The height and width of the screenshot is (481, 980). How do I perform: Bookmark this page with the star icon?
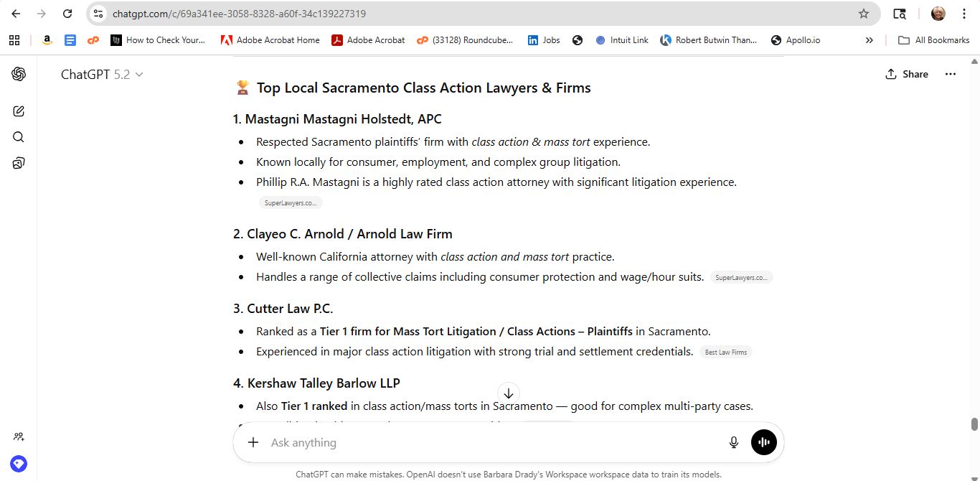[x=864, y=14]
